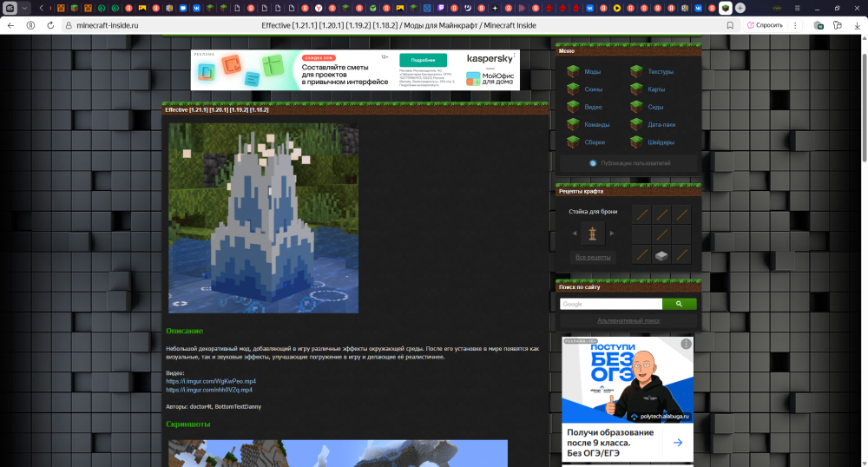Click the Рецепты крафта panel header
The height and width of the screenshot is (467, 868).
pos(628,192)
